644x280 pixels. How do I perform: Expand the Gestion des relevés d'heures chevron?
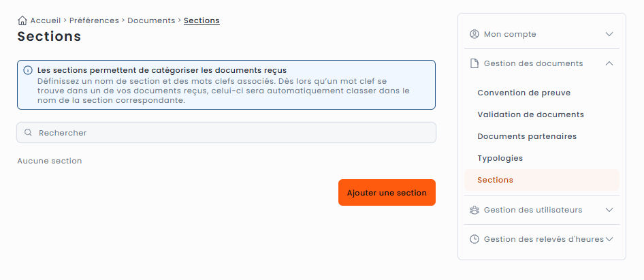click(609, 239)
